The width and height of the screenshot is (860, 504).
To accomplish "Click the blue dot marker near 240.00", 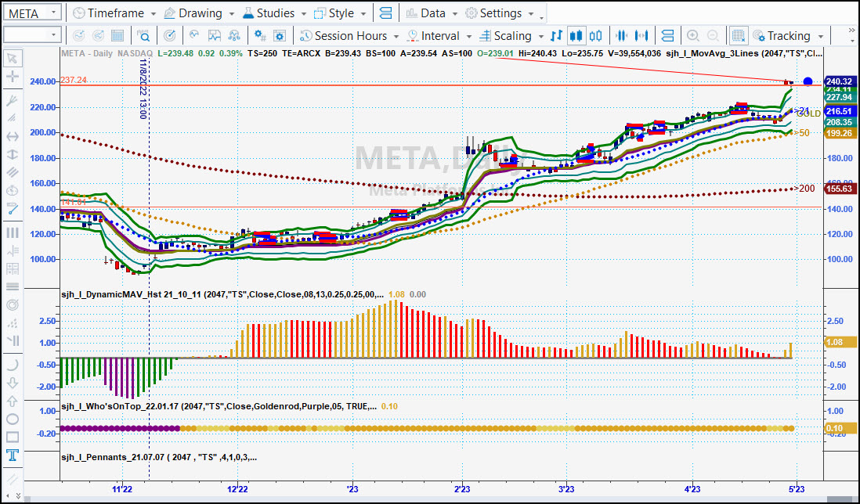I will coord(808,82).
